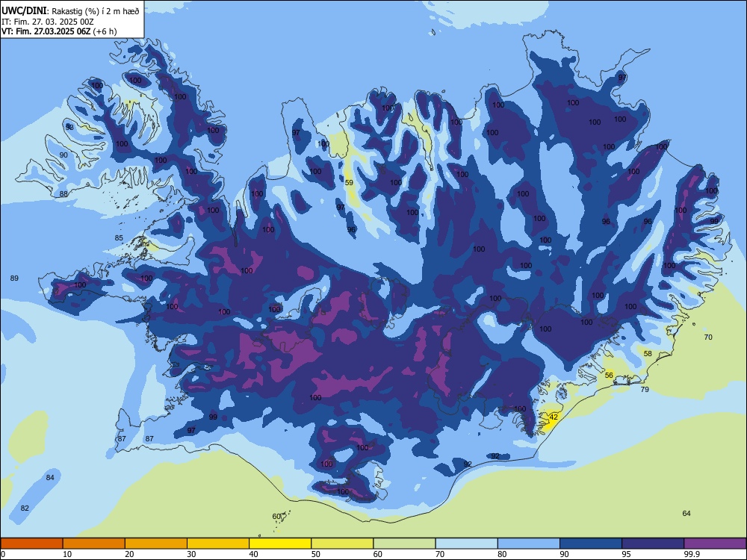Click the 50–60 pale yellow legend swatch
The width and height of the screenshot is (747, 560).
[343, 544]
